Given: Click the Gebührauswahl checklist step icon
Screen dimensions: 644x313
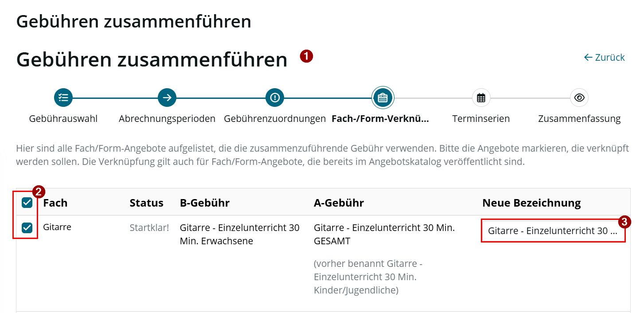Looking at the screenshot, I should (63, 98).
